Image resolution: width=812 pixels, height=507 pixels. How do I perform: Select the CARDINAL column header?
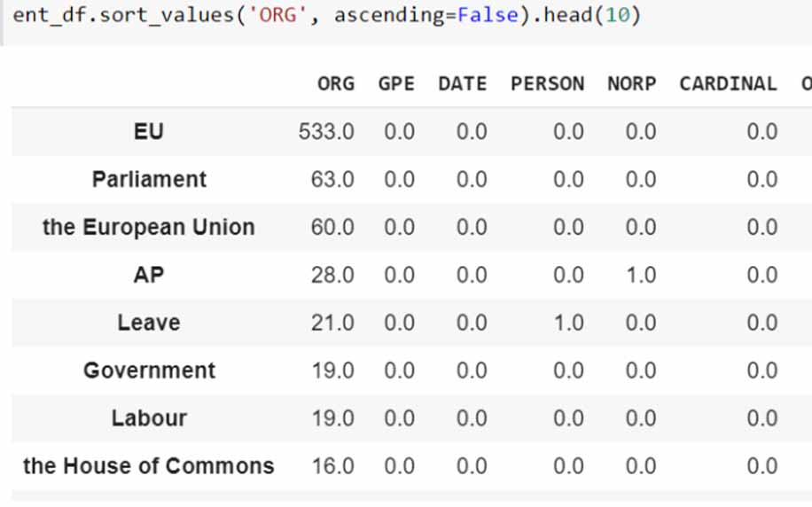coord(728,84)
